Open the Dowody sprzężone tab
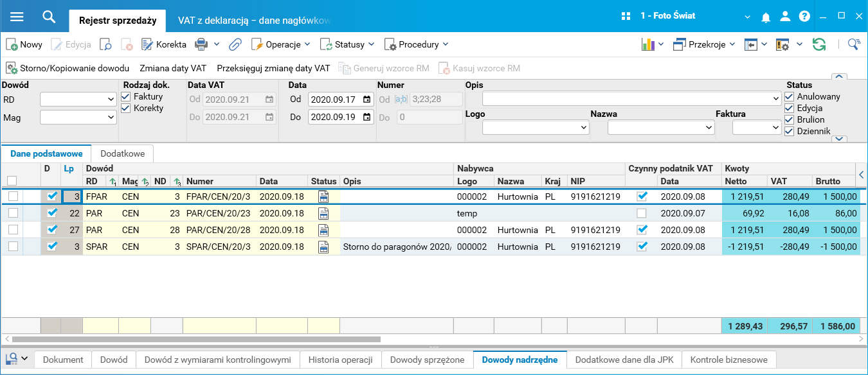 tap(427, 360)
